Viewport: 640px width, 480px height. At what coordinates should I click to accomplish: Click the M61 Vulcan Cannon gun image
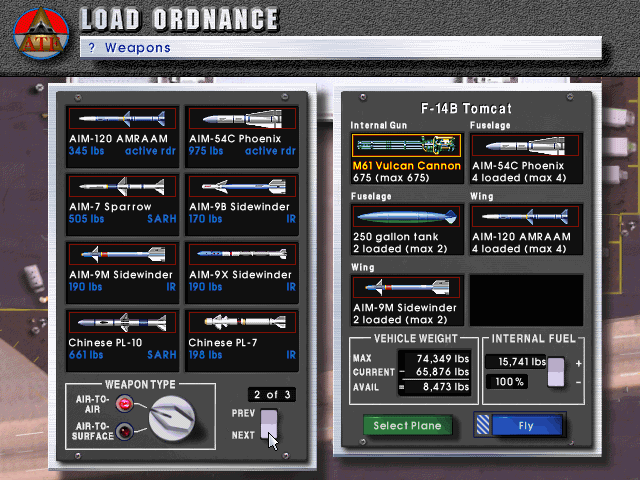click(x=407, y=145)
